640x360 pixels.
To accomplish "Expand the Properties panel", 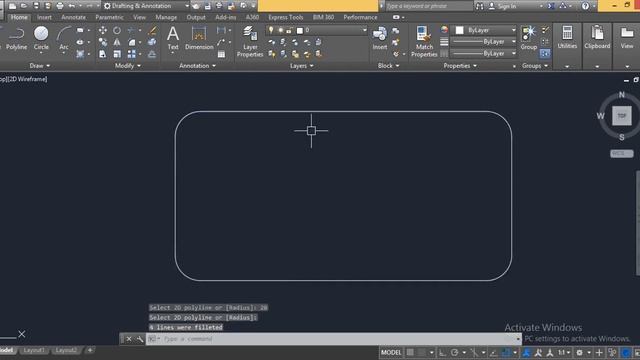I will pyautogui.click(x=460, y=66).
